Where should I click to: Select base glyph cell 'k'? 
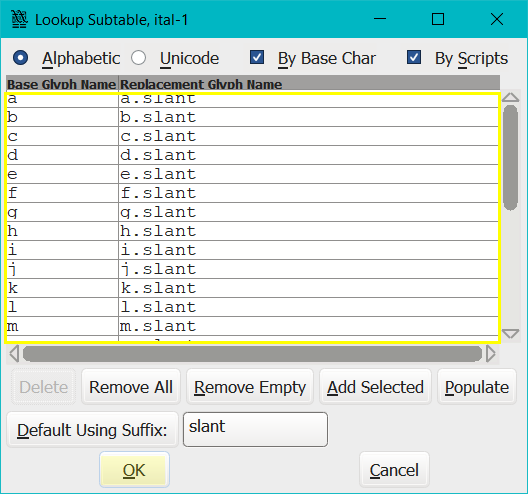(62, 288)
